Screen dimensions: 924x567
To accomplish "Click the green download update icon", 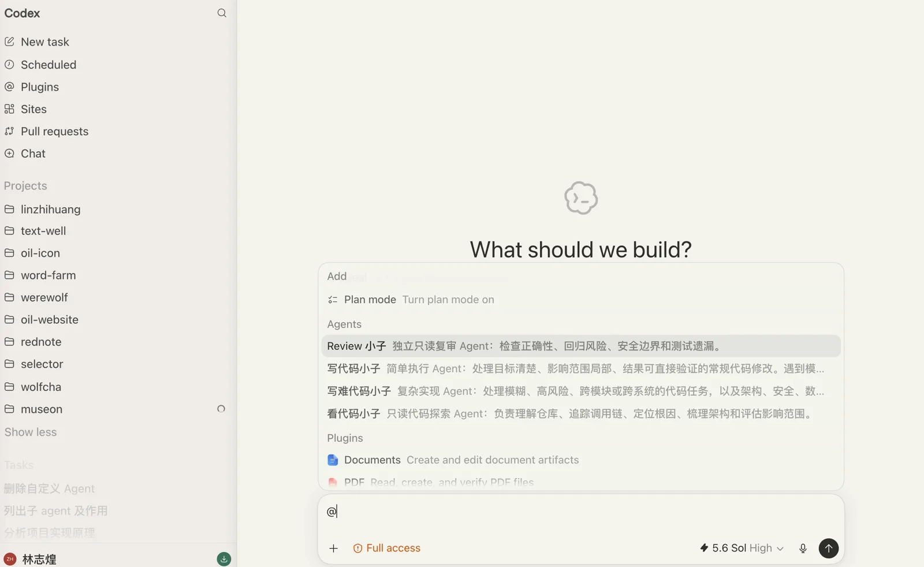I will 224,559.
